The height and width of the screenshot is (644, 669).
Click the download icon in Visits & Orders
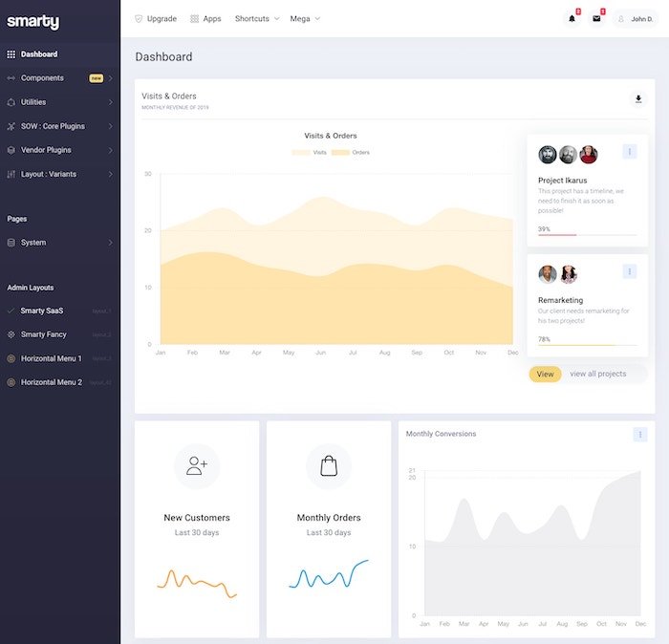(638, 99)
